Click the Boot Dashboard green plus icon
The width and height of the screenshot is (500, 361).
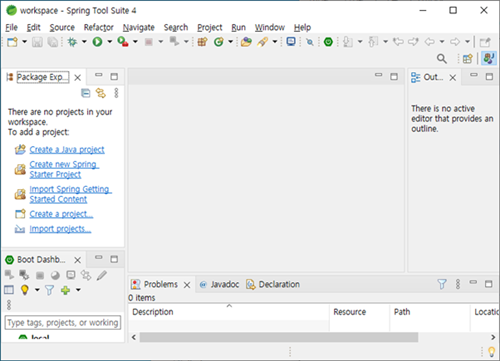pyautogui.click(x=65, y=290)
